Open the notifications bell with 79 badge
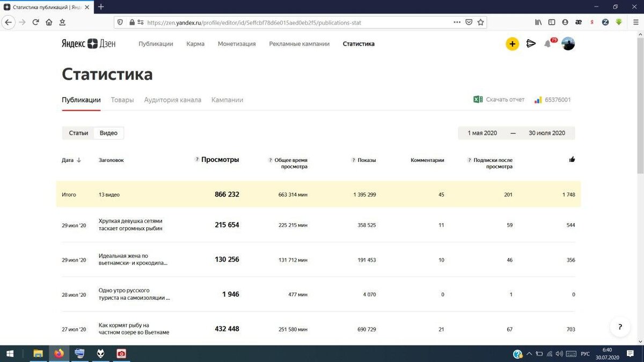The image size is (644, 362). [x=547, y=44]
